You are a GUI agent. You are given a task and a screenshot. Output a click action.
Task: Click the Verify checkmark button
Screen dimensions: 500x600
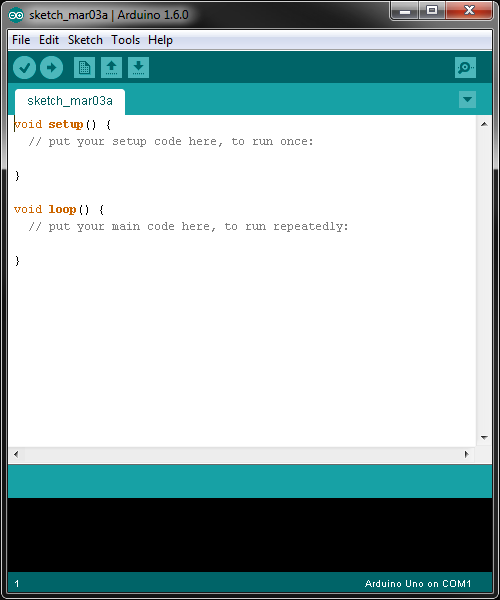point(24,68)
